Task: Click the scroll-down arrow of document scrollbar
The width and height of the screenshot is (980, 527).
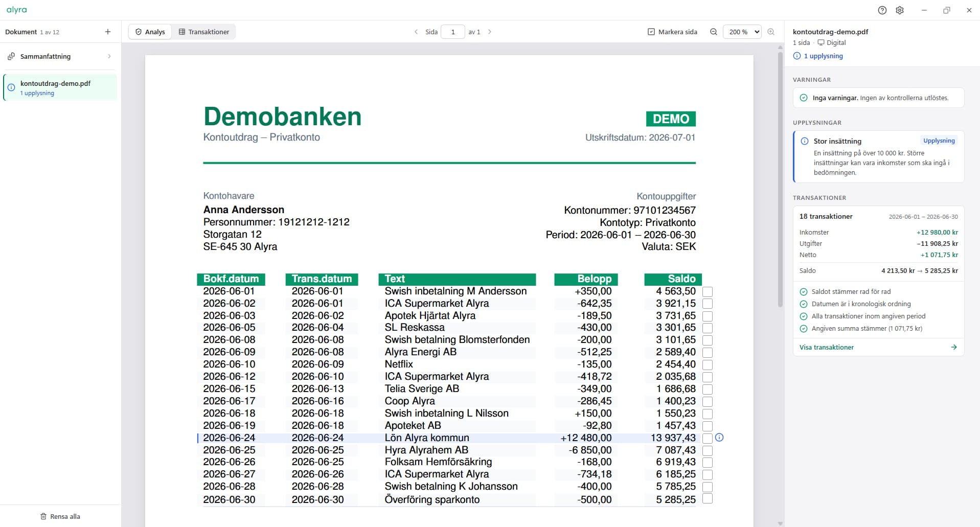Action: pyautogui.click(x=780, y=523)
